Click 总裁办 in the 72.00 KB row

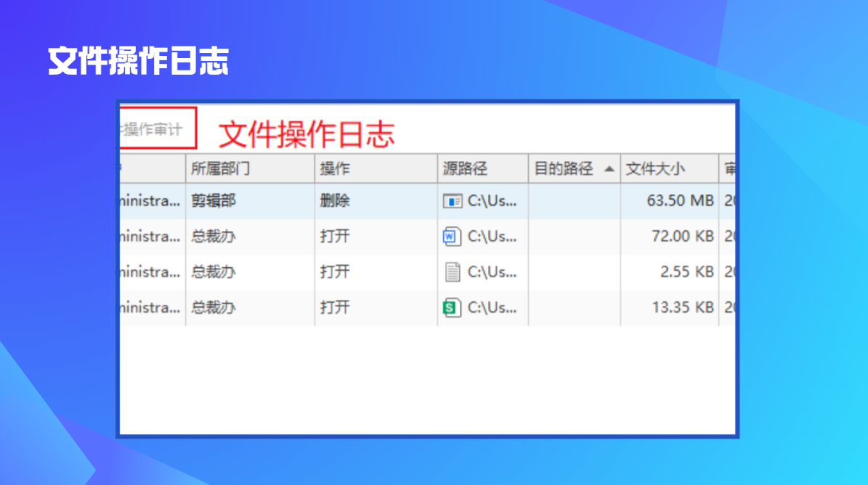214,237
